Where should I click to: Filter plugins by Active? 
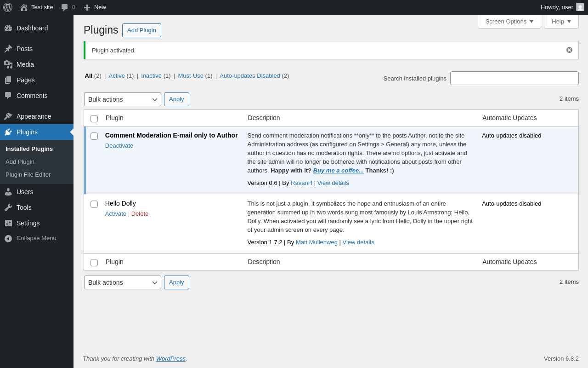117,76
